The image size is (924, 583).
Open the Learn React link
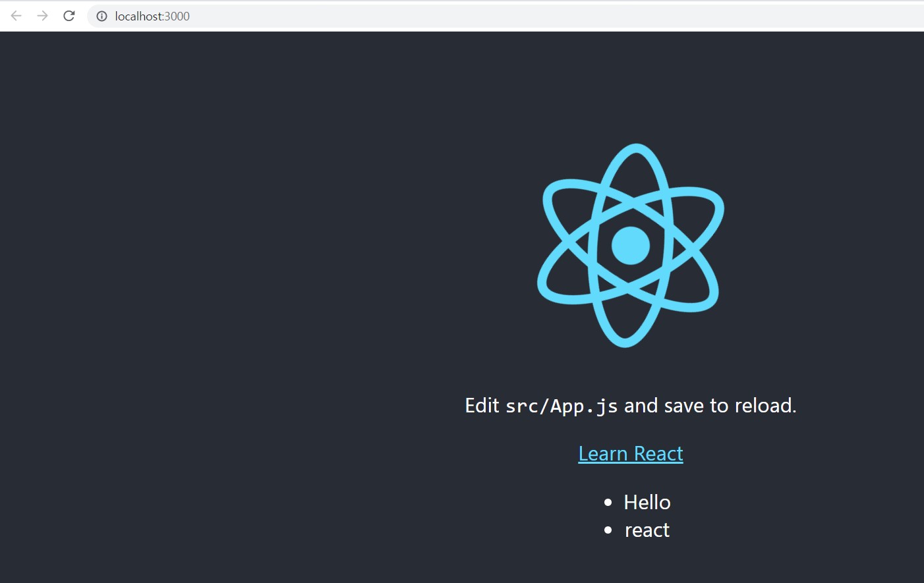[x=631, y=453]
